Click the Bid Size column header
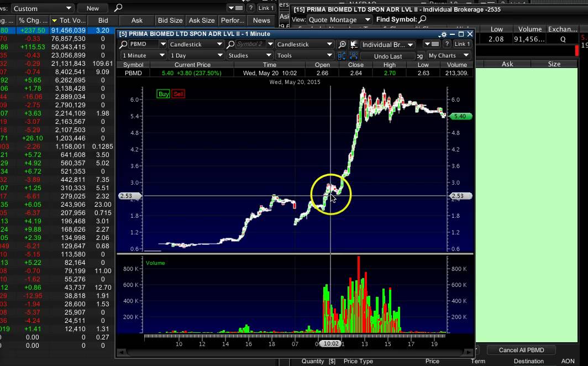This screenshot has width=588, height=366. click(x=170, y=20)
